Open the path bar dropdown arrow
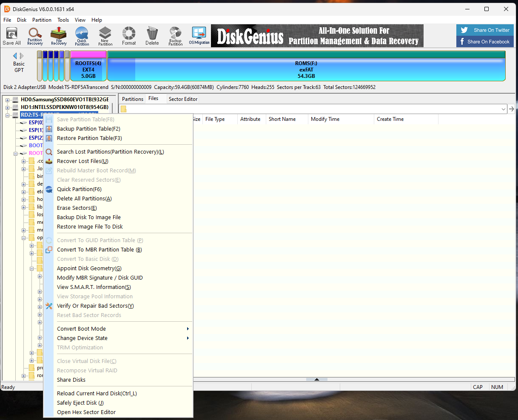 [504, 109]
